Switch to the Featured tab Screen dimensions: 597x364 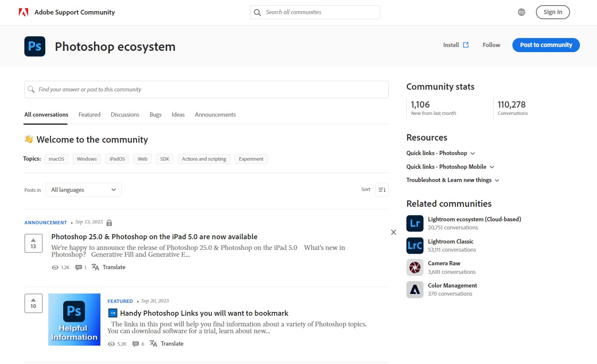coord(89,114)
